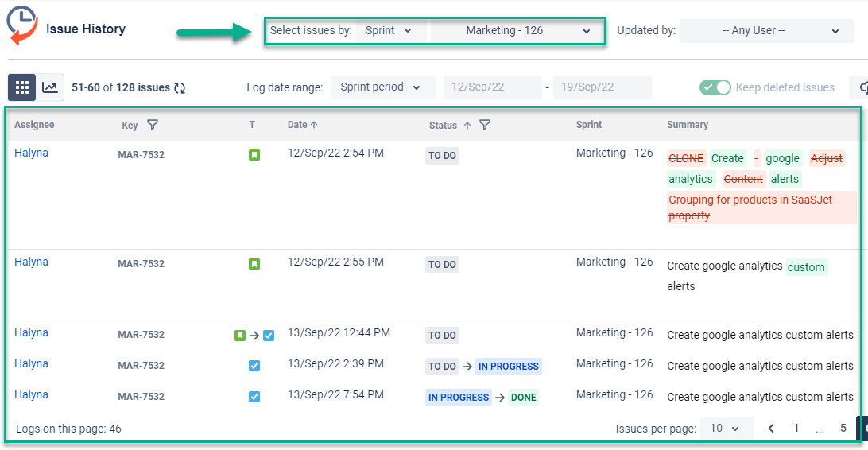Switch to chart graph view
The image size is (868, 450).
pyautogui.click(x=50, y=87)
